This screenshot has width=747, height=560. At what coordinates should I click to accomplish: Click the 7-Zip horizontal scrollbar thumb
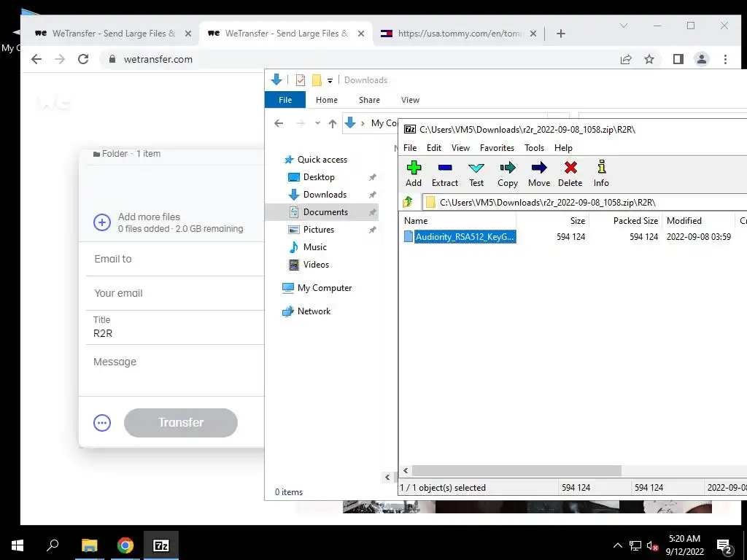point(516,470)
